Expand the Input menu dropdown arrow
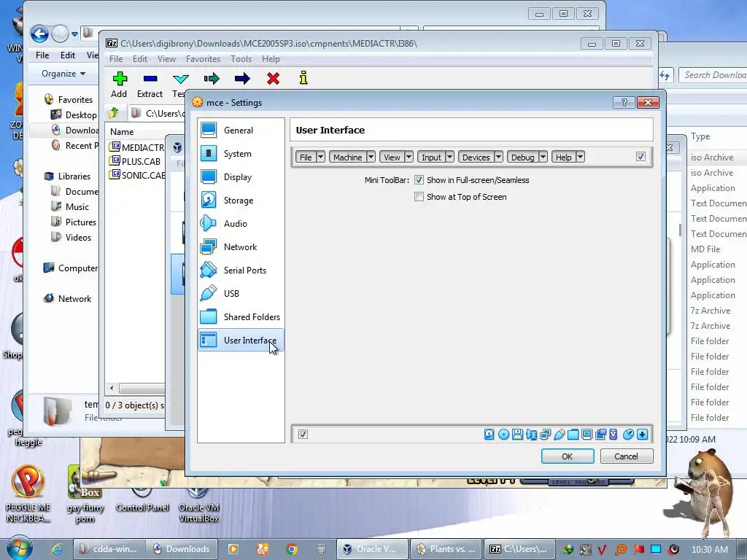Image resolution: width=747 pixels, height=560 pixels. pos(449,157)
